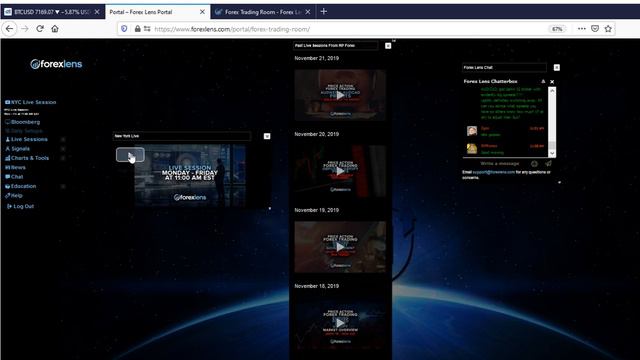The height and width of the screenshot is (360, 640).
Task: Click the chat scrollbar thumb
Action: point(552,146)
